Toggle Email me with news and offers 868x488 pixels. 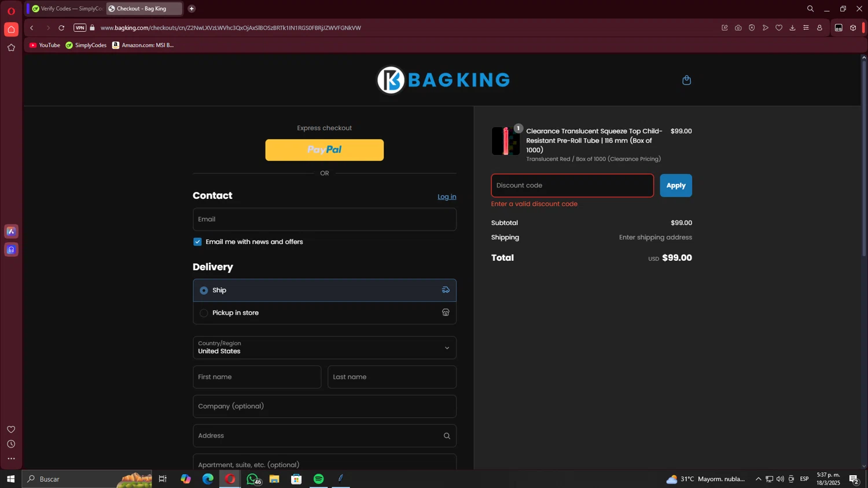197,242
